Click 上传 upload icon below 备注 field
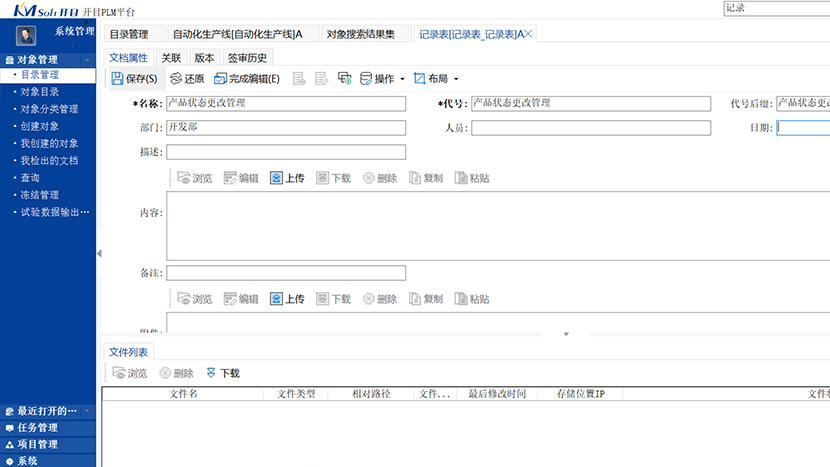The width and height of the screenshot is (830, 467). tap(276, 299)
